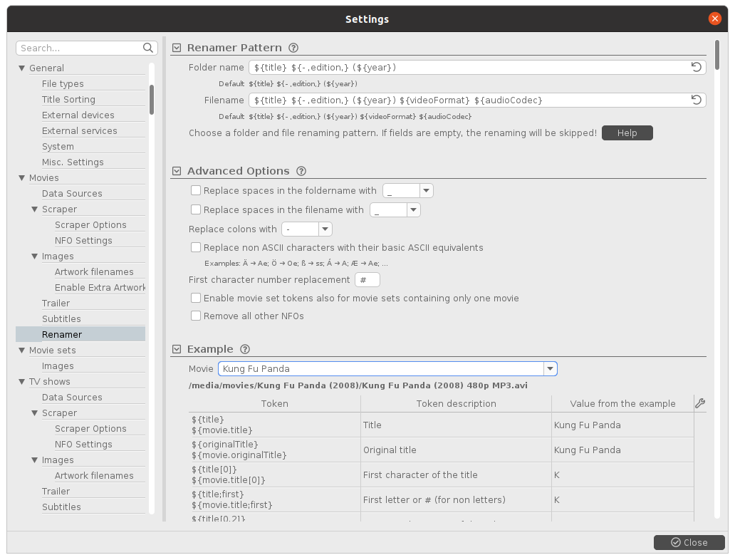Reset the Filename pattern to default
The width and height of the screenshot is (735, 560).
(x=697, y=100)
